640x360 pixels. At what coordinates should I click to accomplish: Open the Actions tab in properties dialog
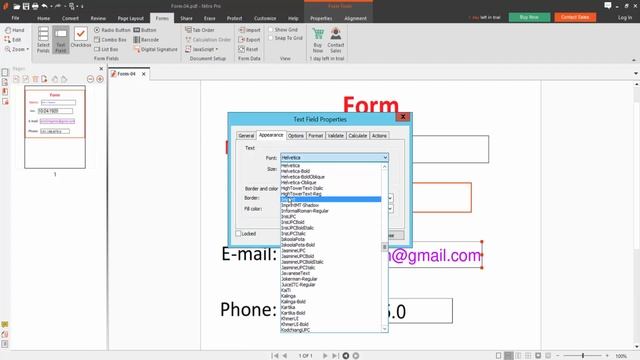[379, 136]
